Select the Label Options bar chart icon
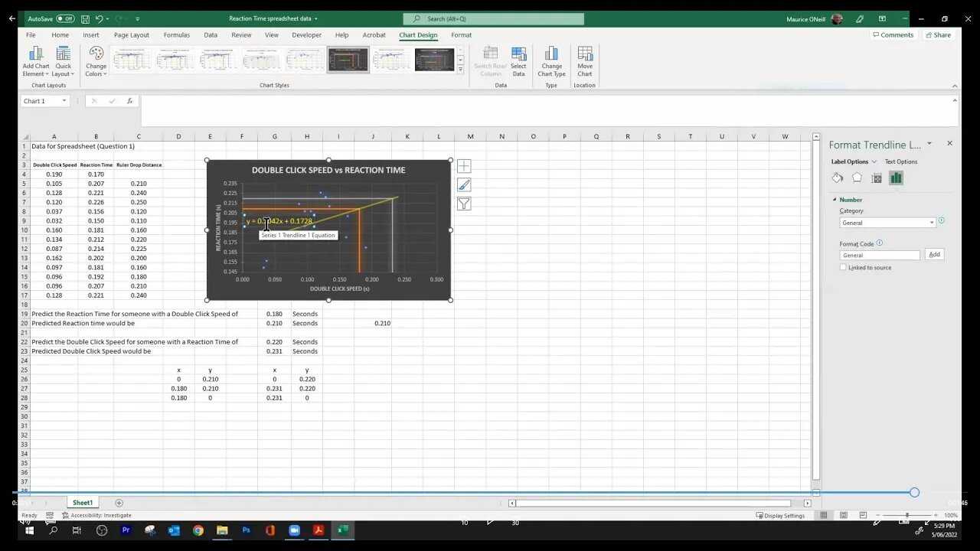 (896, 178)
